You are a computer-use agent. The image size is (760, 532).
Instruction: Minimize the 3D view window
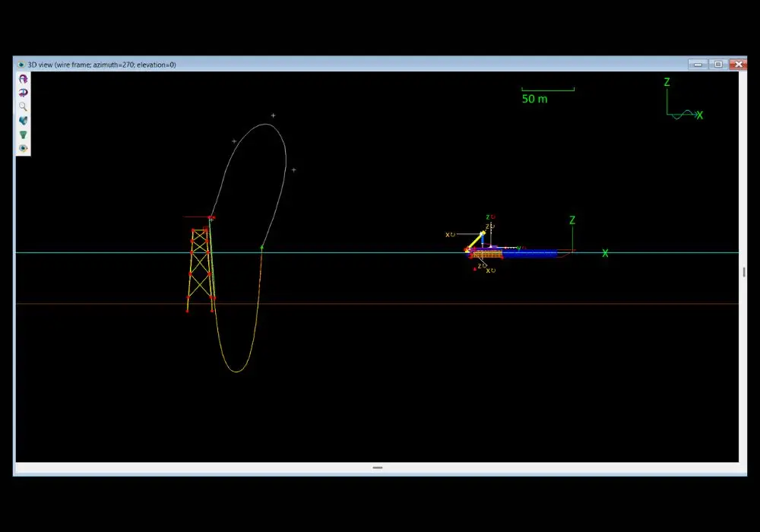pos(698,64)
